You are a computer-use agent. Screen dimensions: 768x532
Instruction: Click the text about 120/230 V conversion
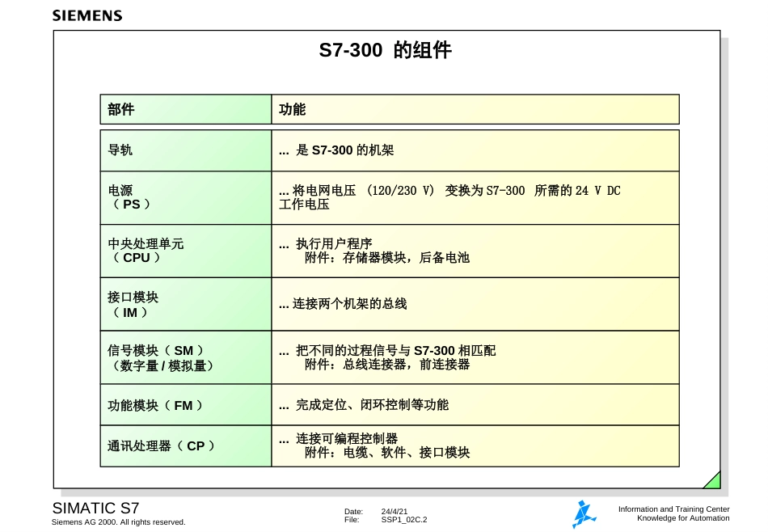tap(449, 191)
